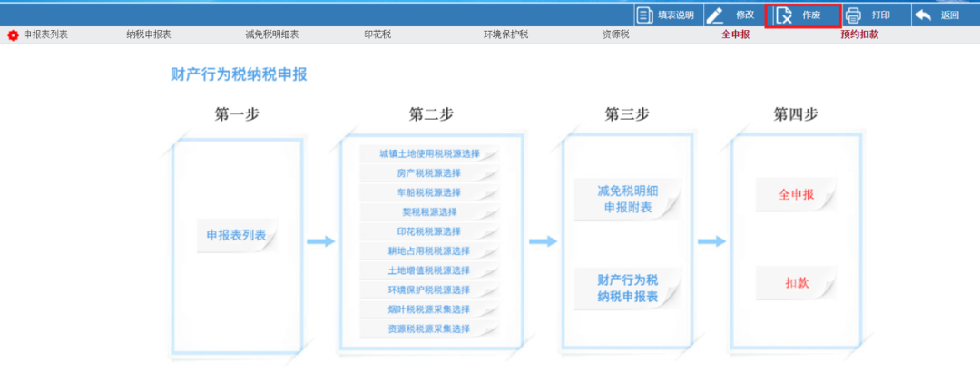Click 印花税税源选择 in step two

[x=428, y=231]
